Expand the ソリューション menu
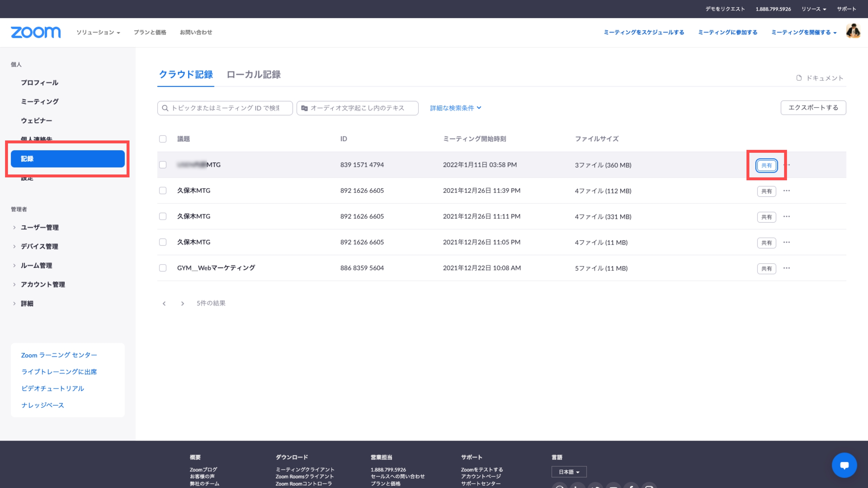 click(98, 32)
